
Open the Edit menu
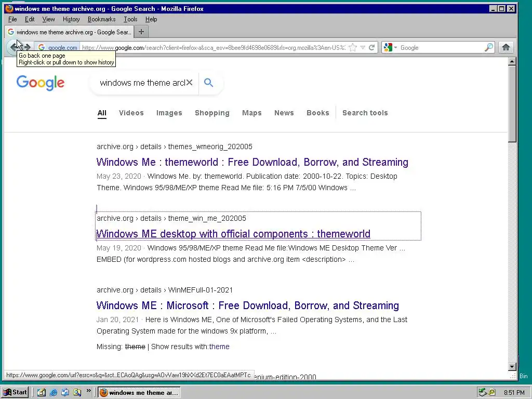(x=30, y=19)
